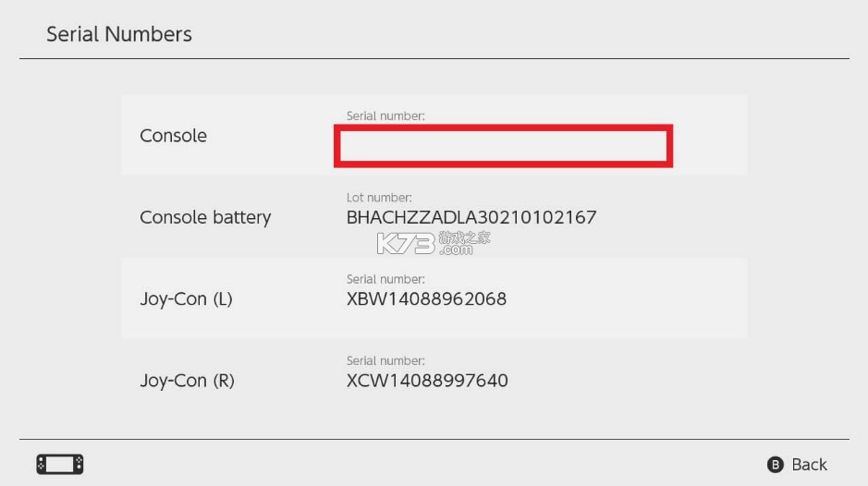This screenshot has width=868, height=486.
Task: Select the Console battery row label
Action: [x=205, y=218]
